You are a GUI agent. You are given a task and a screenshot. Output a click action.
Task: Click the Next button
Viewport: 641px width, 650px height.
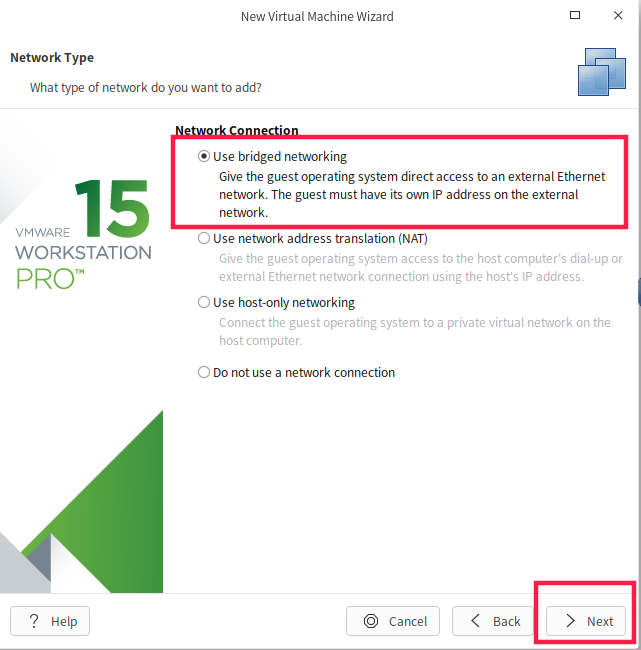point(585,621)
